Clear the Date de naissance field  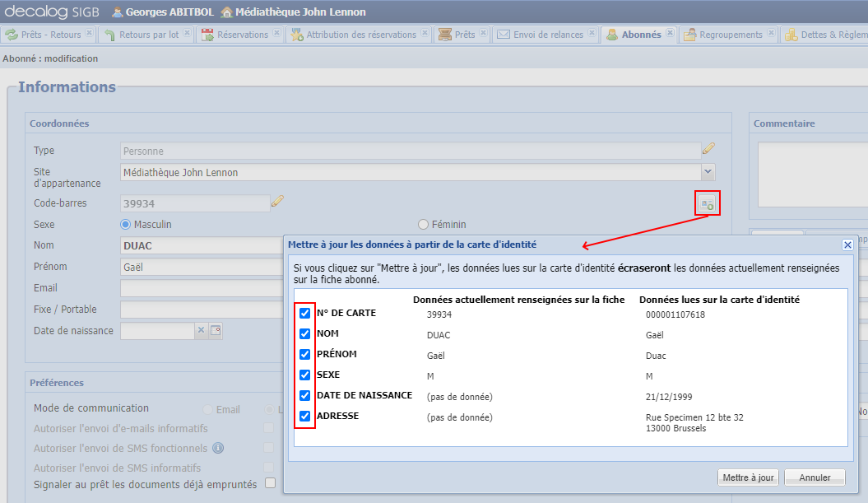click(x=201, y=330)
